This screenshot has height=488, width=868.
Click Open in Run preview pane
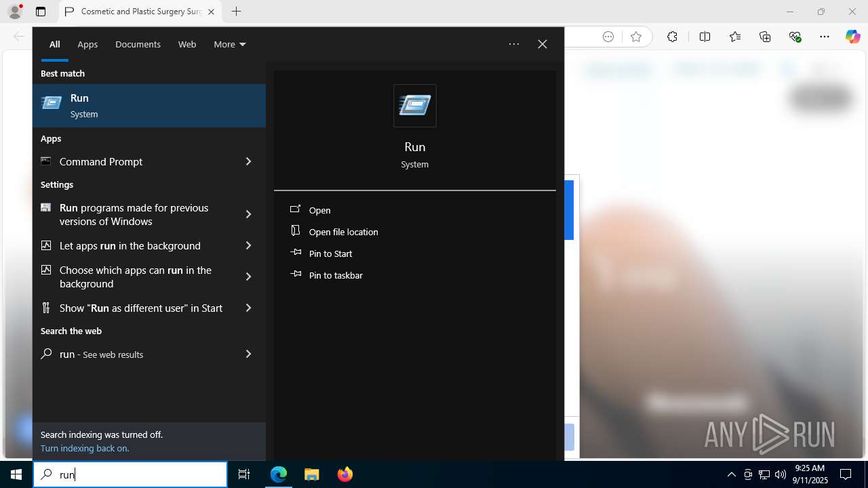(319, 210)
